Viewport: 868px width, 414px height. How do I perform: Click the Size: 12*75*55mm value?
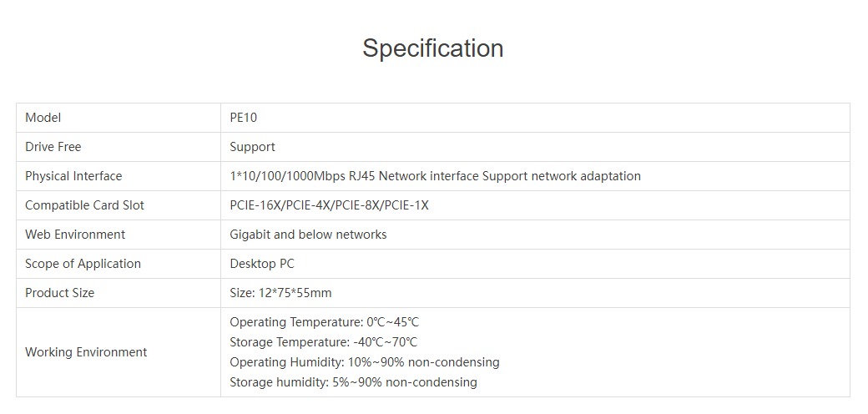280,293
